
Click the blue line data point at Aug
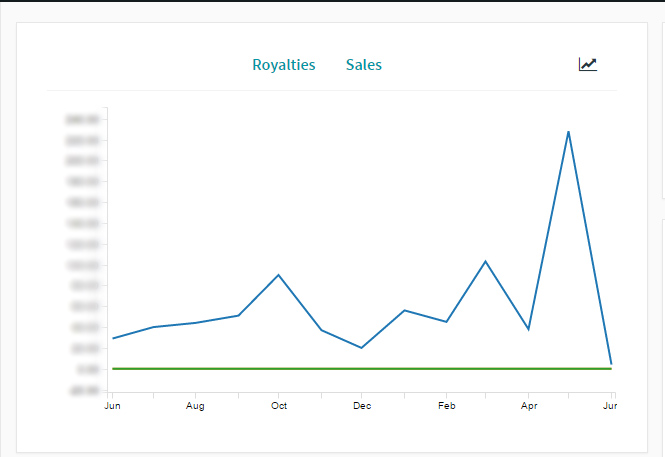point(196,323)
